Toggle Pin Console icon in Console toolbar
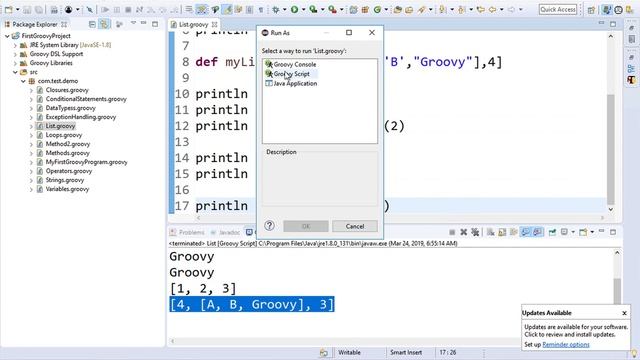Screen dimensions: 640x360 tap(552, 232)
